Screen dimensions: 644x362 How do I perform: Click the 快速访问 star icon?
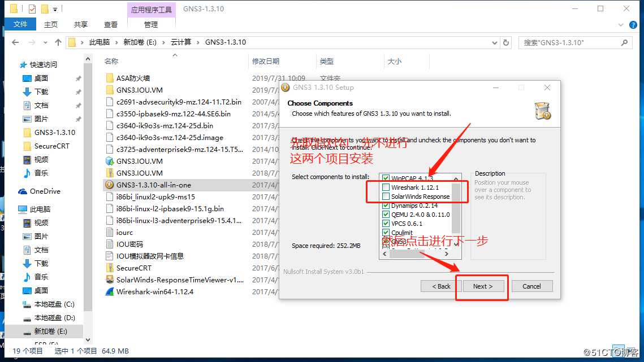pos(23,65)
